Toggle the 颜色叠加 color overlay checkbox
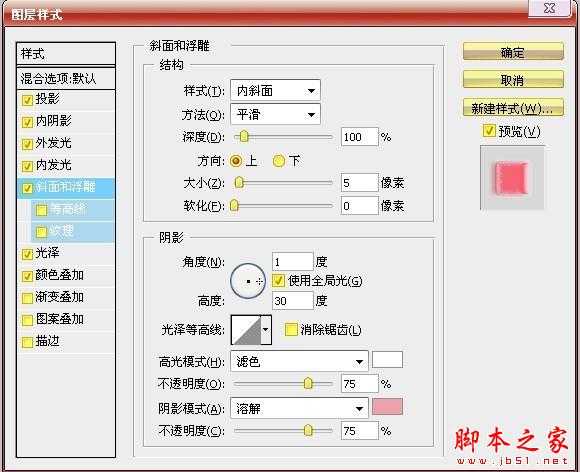The width and height of the screenshot is (580, 472). pos(27,276)
